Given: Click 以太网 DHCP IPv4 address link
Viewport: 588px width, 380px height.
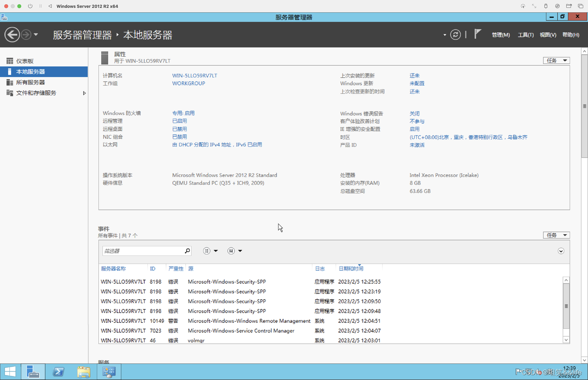Looking at the screenshot, I should (217, 144).
